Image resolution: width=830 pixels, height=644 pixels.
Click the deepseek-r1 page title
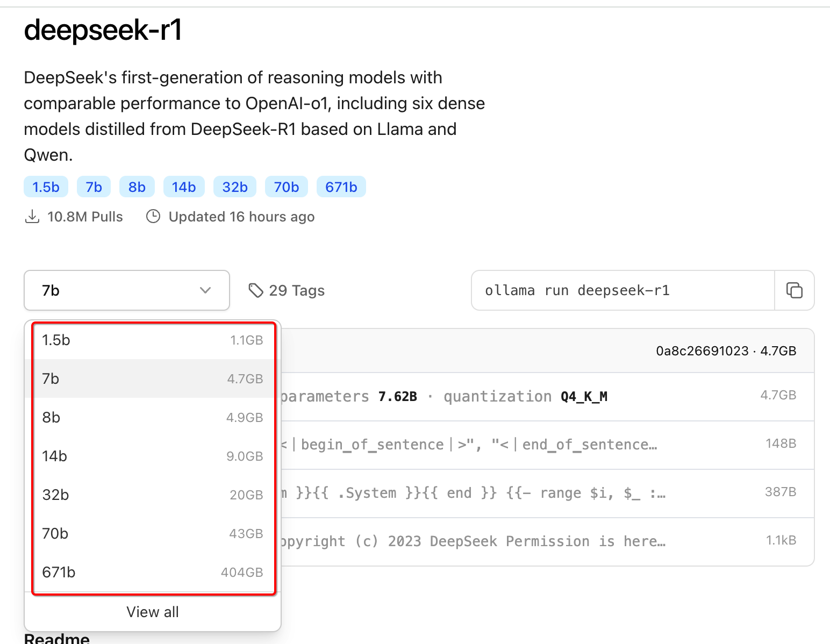[x=103, y=30]
